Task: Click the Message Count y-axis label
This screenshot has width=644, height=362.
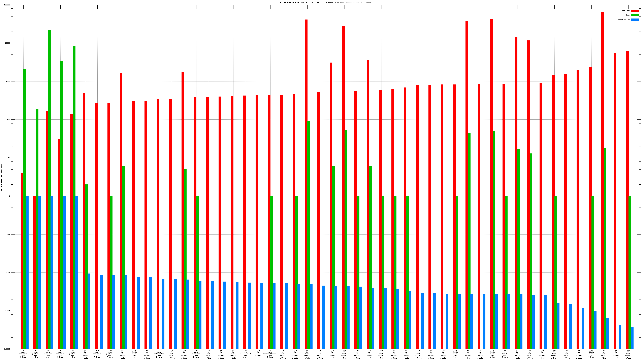Action: [x=1, y=177]
